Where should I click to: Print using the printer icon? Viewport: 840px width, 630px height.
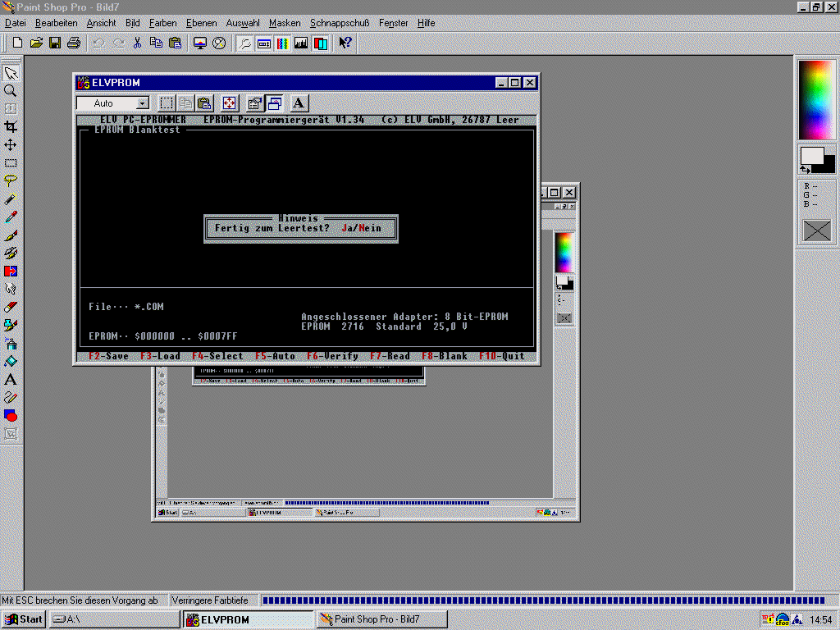(x=73, y=43)
